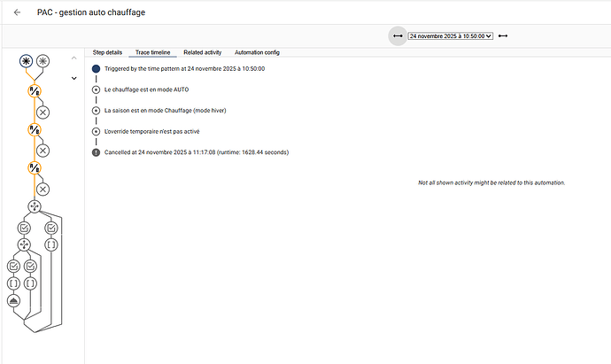
Task: Select check node above the nested choose
Action: point(24,228)
